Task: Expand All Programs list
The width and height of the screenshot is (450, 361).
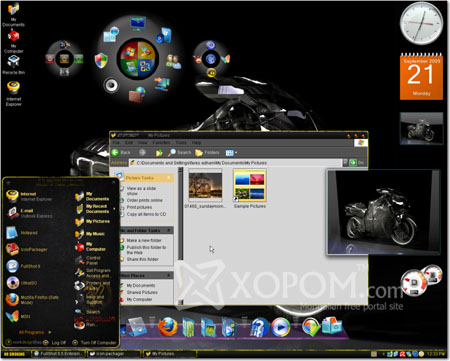Action: 34,332
